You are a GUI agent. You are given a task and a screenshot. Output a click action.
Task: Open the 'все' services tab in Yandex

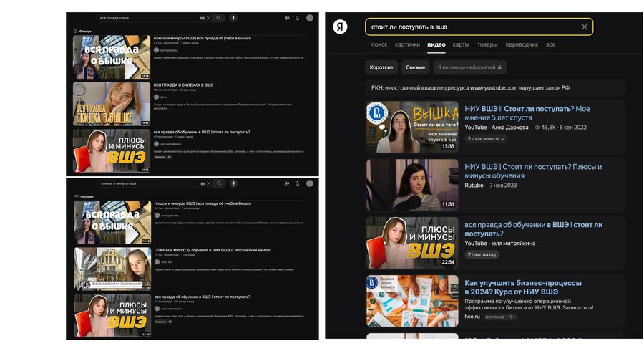[550, 44]
